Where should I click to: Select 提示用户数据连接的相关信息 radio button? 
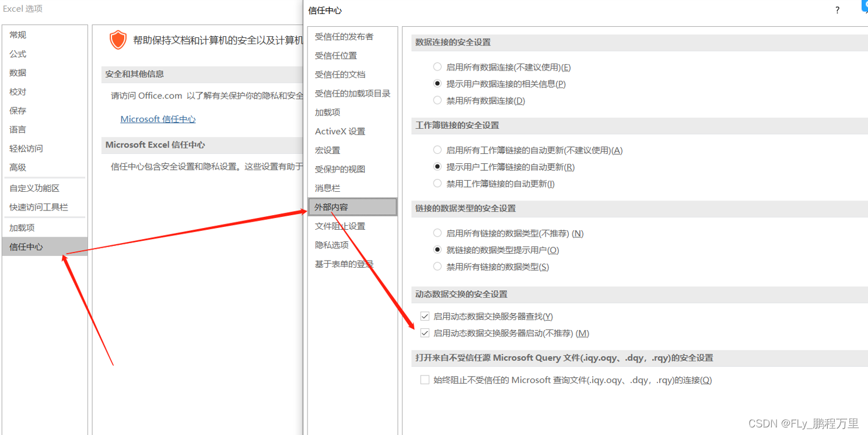click(437, 83)
